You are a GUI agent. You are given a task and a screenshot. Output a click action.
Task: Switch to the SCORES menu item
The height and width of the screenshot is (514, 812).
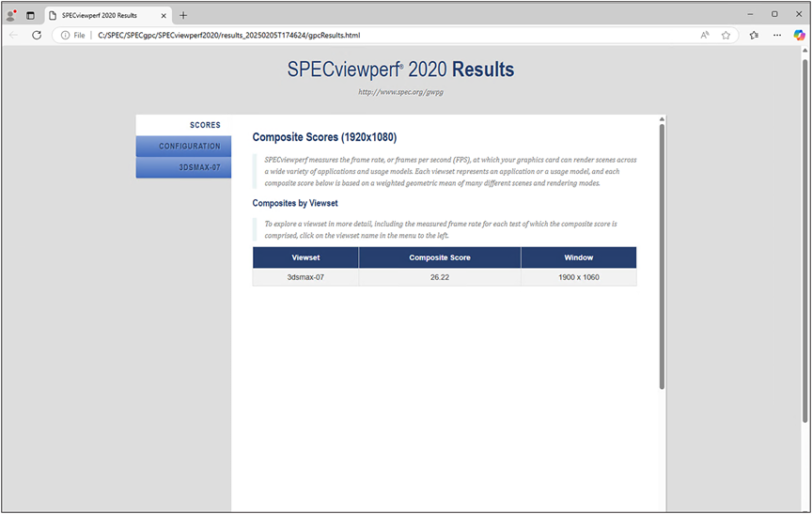click(x=183, y=125)
